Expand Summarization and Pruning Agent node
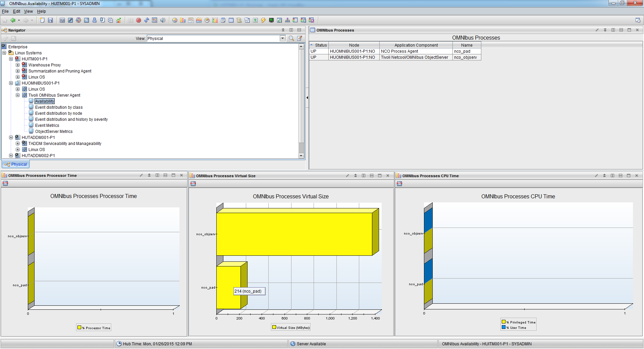This screenshot has height=349, width=644. click(18, 71)
